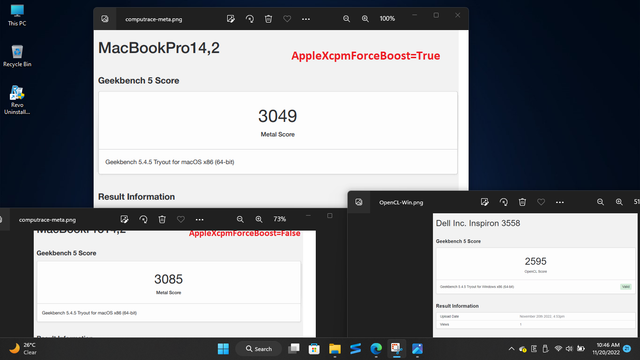Open the clock showing 10:46 AM
640x360 pixels.
606,349
